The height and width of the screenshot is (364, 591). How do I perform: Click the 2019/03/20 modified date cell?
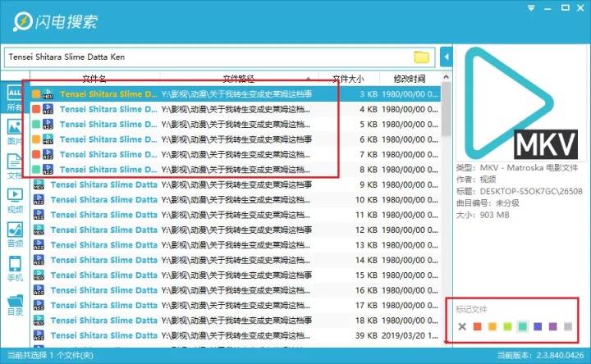(x=410, y=335)
